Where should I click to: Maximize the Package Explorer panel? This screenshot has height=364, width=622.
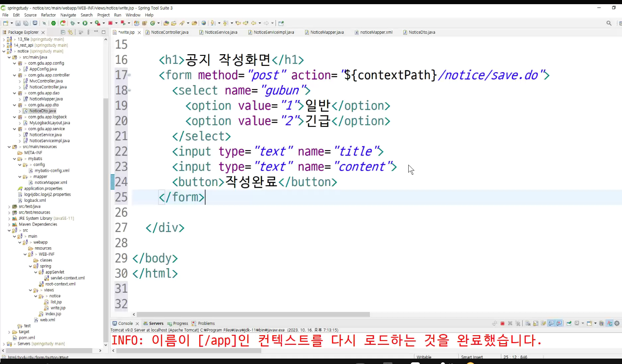click(104, 32)
